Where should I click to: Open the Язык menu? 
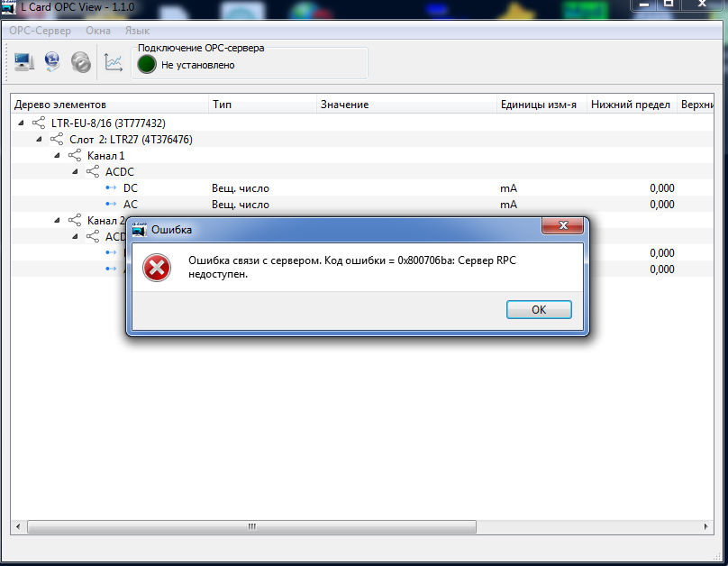[x=137, y=31]
